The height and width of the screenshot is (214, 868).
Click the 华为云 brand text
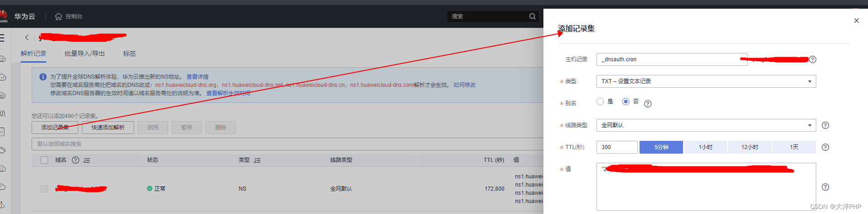[25, 16]
